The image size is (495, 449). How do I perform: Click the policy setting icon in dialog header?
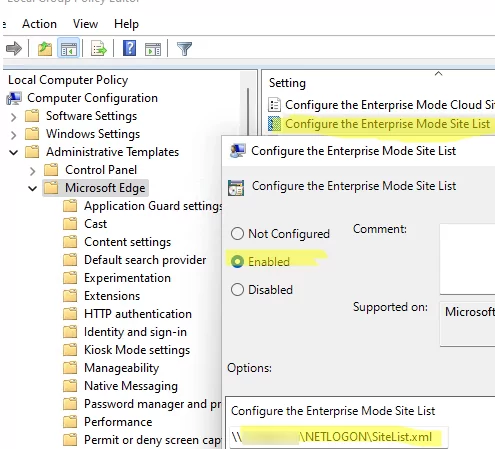coord(236,187)
